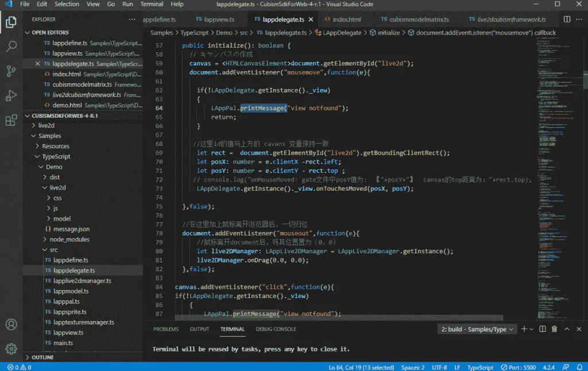Open Explorer more actions ellipsis
This screenshot has width=588, height=371.
tap(132, 19)
